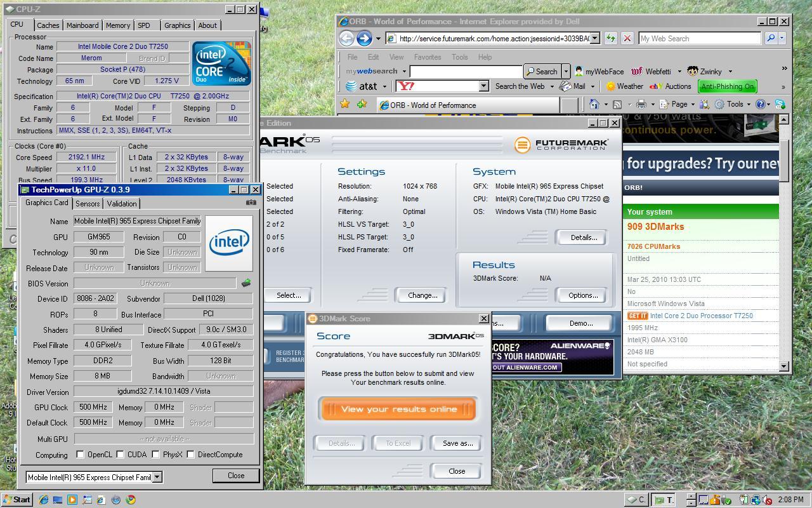The image size is (812, 508).
Task: Click the browser vertical scrollbar down arrow
Action: point(783,366)
